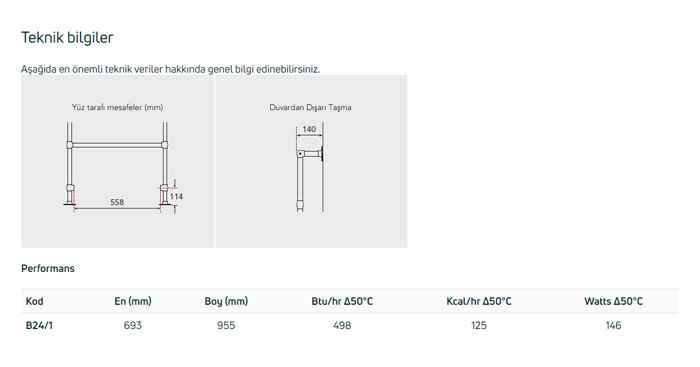
Task: Click the 955 height value cell
Action: pos(226,325)
